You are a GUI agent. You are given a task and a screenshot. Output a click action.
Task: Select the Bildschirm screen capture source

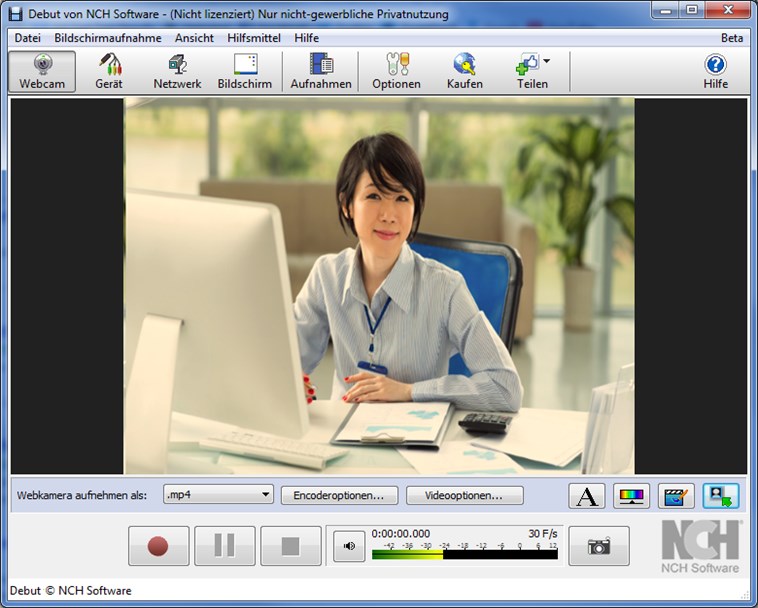click(245, 72)
